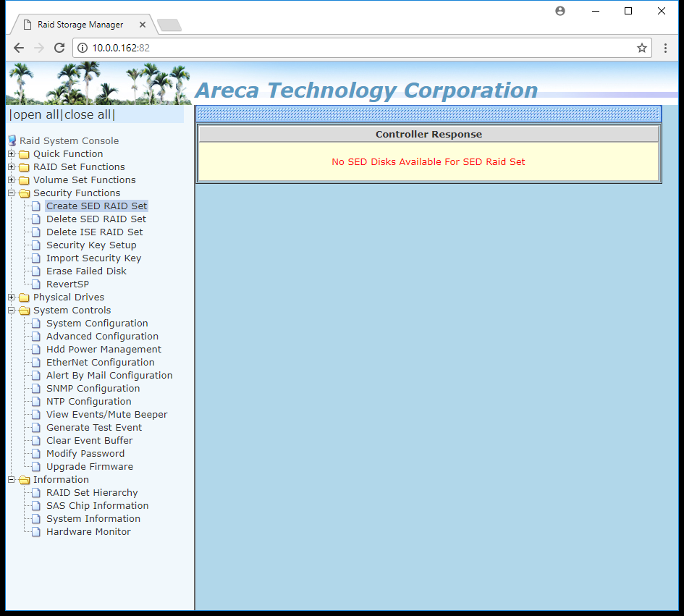
Task: Open RevertSP page
Action: click(x=67, y=284)
